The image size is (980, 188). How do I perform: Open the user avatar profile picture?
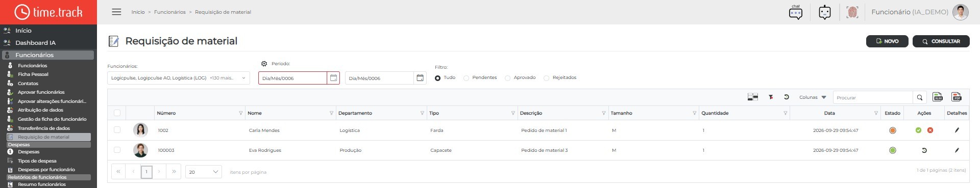click(961, 12)
